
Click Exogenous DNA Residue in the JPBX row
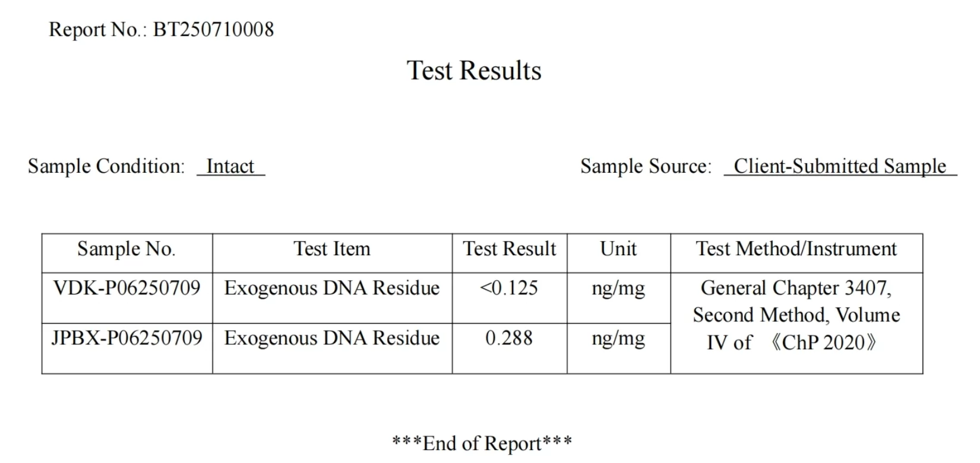[332, 338]
